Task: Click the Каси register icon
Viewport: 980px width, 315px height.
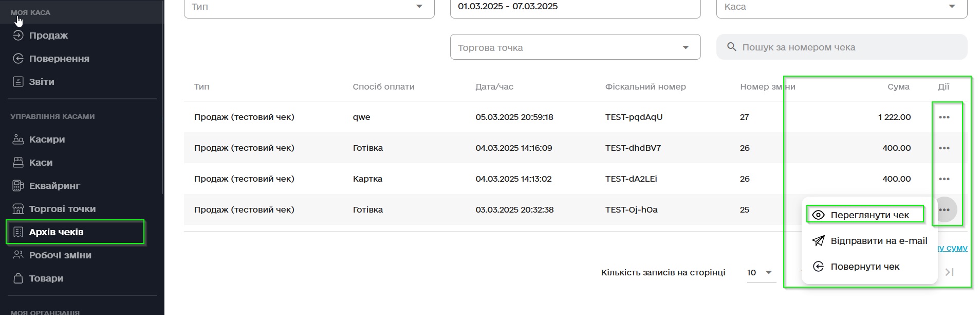Action: point(18,163)
